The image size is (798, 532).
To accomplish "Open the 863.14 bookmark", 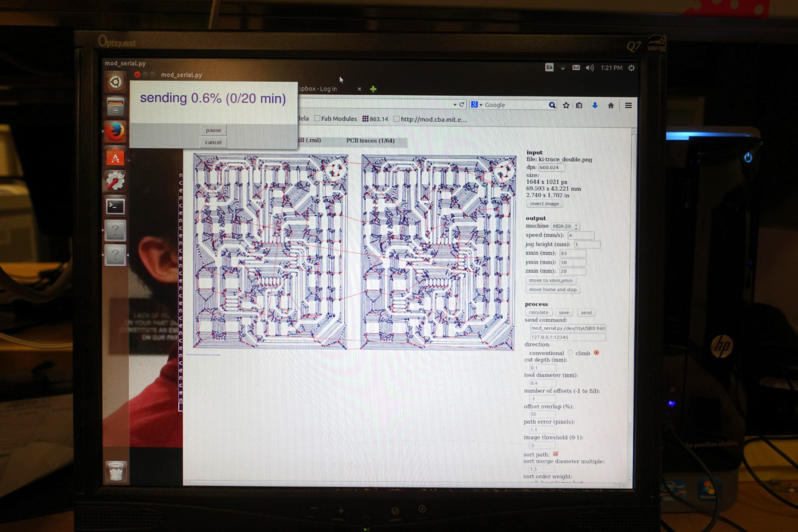I will click(x=375, y=119).
